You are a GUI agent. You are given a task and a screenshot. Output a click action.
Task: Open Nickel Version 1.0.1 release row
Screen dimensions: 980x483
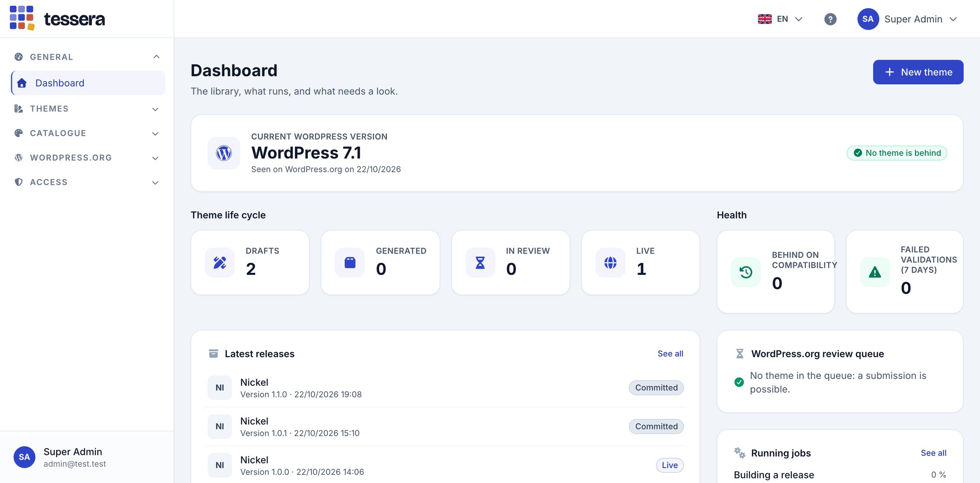[x=445, y=427]
